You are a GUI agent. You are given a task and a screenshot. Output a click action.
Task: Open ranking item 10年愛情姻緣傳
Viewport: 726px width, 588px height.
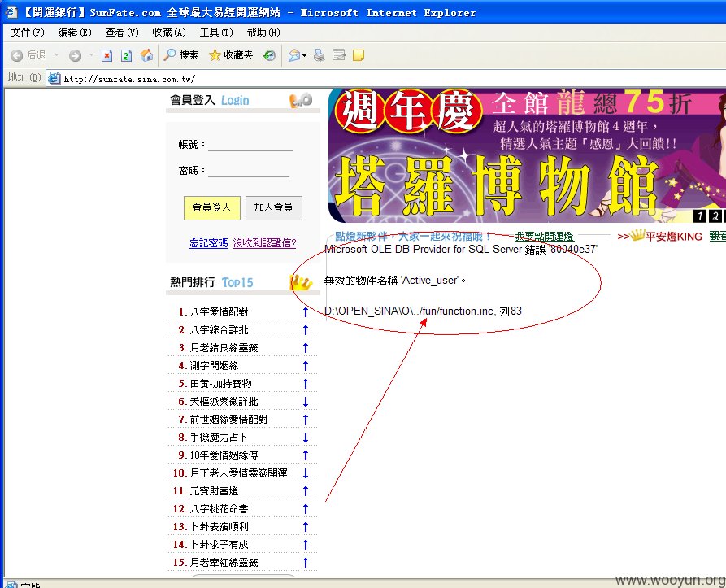(224, 455)
